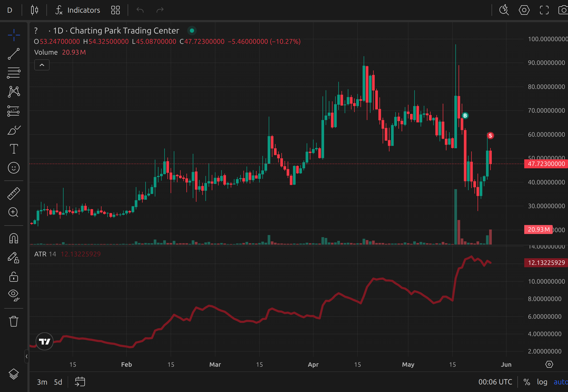Open the Fibonacci retracement tool
Screen dimensions: 568x392
pyautogui.click(x=14, y=73)
